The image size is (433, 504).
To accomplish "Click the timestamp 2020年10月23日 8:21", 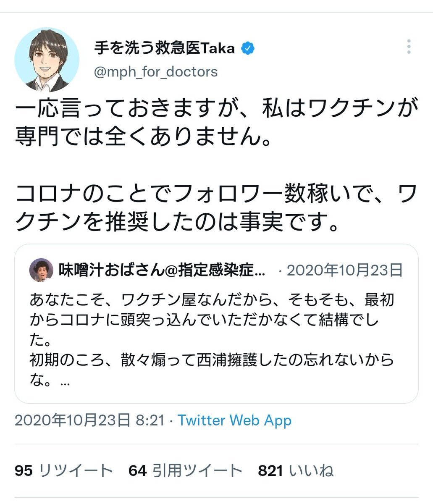I will (x=89, y=420).
